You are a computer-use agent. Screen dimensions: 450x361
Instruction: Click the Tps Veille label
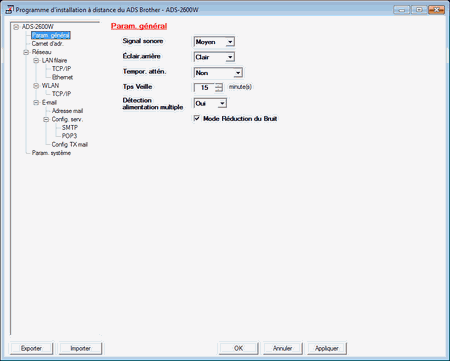[137, 87]
